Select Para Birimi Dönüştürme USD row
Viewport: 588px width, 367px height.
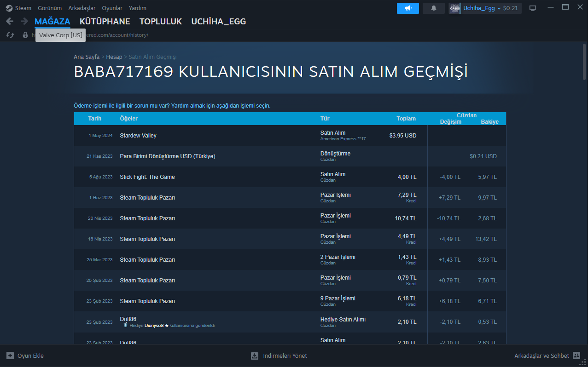tap(290, 156)
